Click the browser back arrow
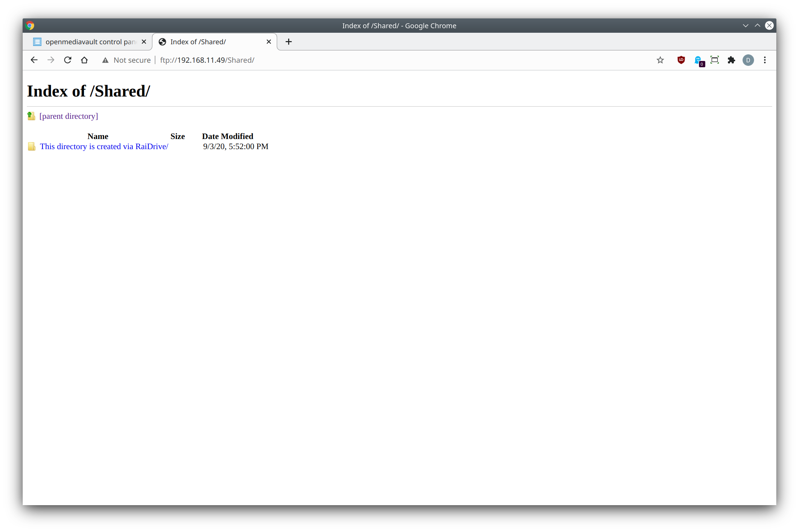 pyautogui.click(x=34, y=60)
